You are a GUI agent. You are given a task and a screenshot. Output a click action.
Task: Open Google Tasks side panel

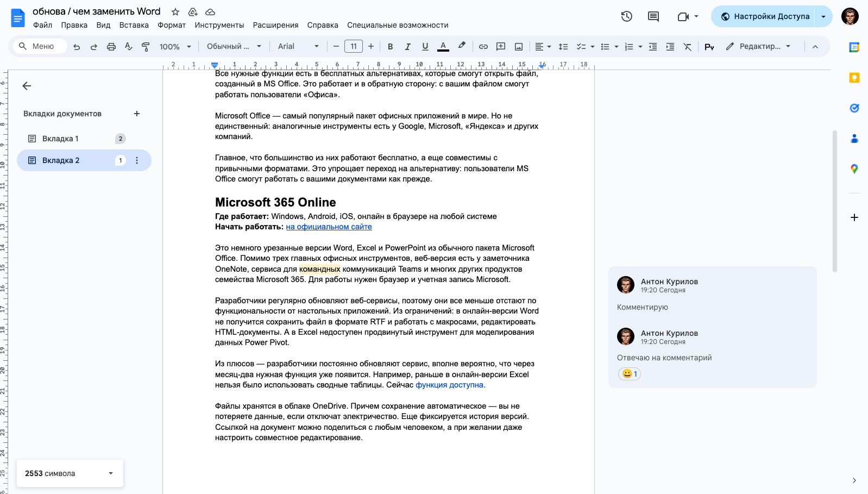click(854, 108)
